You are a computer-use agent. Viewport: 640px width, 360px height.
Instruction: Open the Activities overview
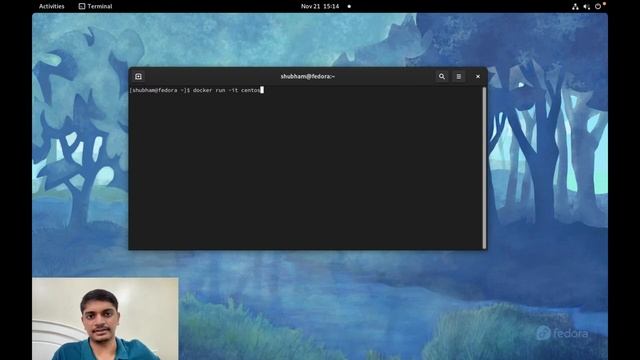click(x=51, y=6)
